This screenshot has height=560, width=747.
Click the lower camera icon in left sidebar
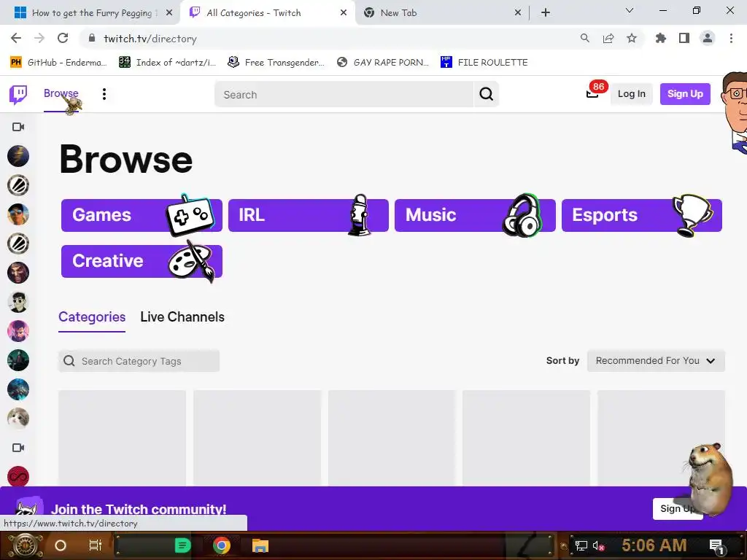click(18, 448)
